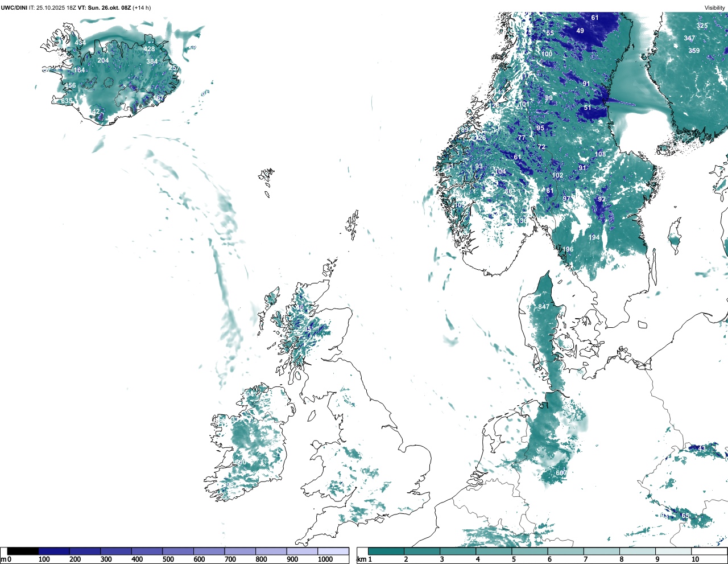Click the '55' value in northern Scandinavia

[550, 33]
